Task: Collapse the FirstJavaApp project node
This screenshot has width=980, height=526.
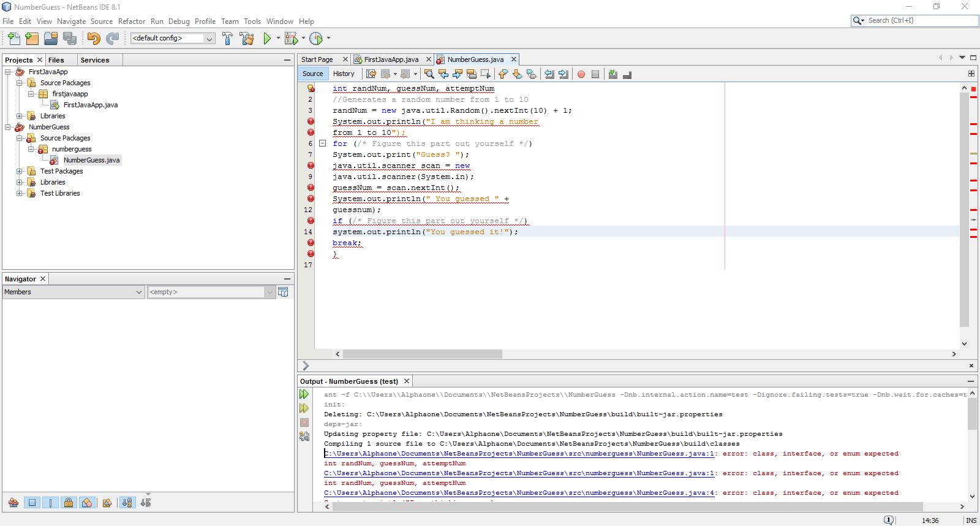Action: (x=8, y=72)
